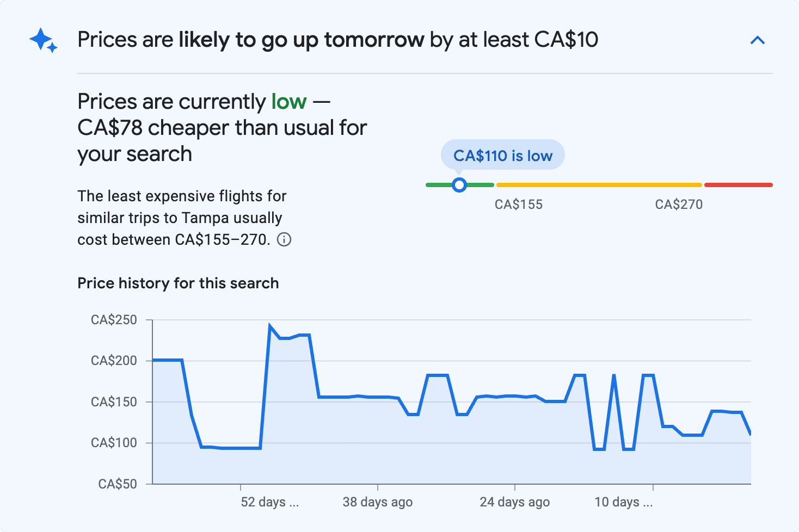Click the price slider's circular handle

click(459, 185)
